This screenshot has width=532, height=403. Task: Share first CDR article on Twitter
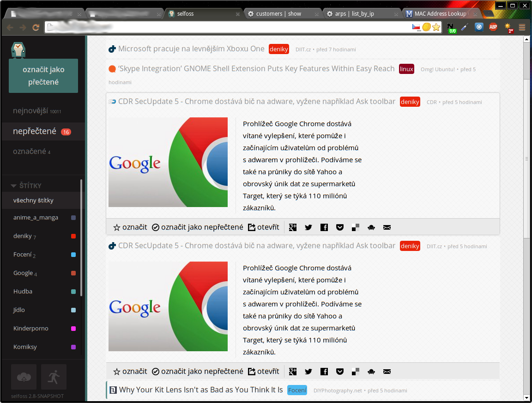pos(308,227)
